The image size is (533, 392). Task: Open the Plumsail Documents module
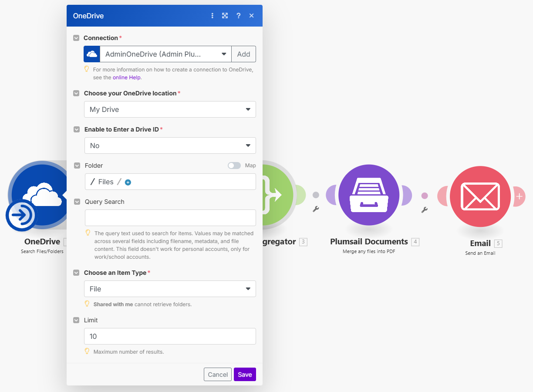point(369,195)
